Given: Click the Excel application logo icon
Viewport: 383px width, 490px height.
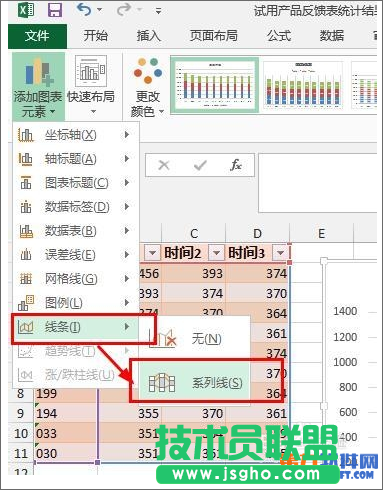Looking at the screenshot, I should [x=26, y=10].
